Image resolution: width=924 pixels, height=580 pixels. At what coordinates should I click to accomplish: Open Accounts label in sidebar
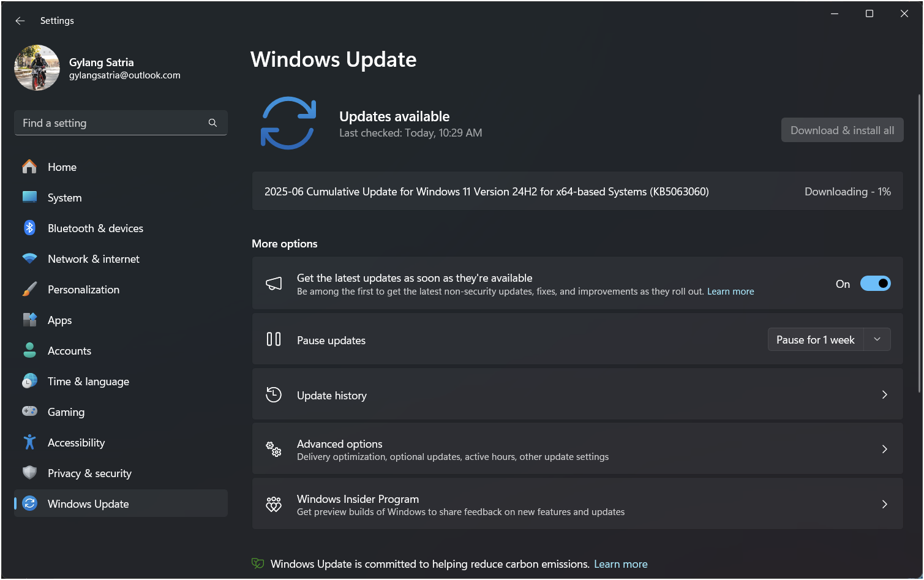69,351
